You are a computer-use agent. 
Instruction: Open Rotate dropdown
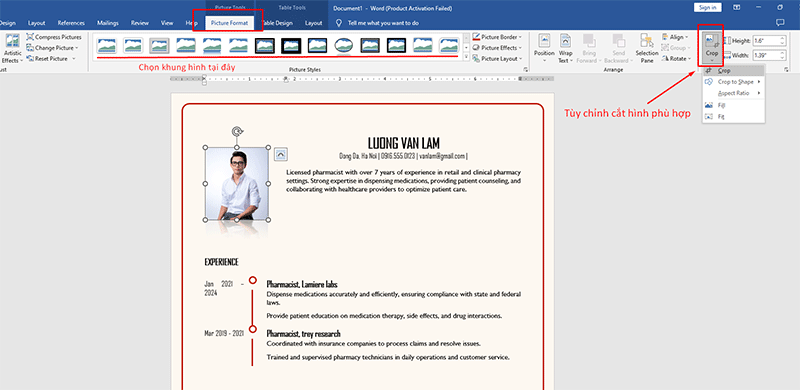(x=676, y=59)
